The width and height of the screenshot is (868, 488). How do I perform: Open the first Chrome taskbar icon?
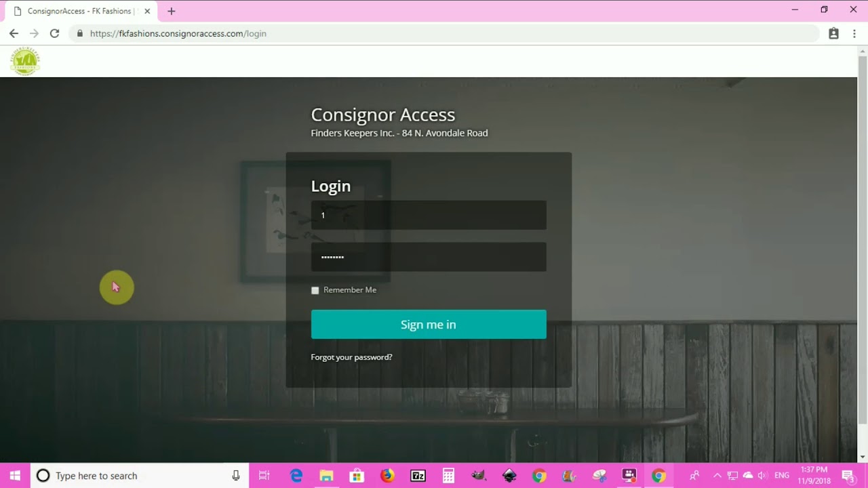(x=539, y=476)
